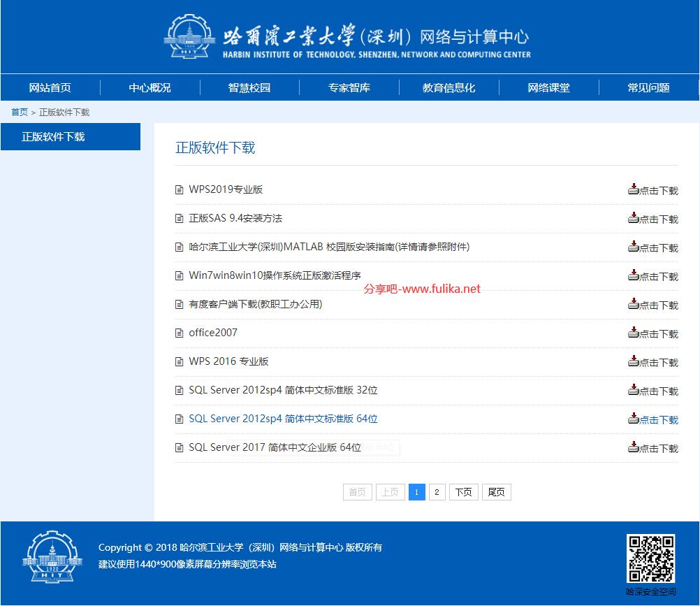Open the 正版SAS 9.4安装方法 entry

coord(235,218)
